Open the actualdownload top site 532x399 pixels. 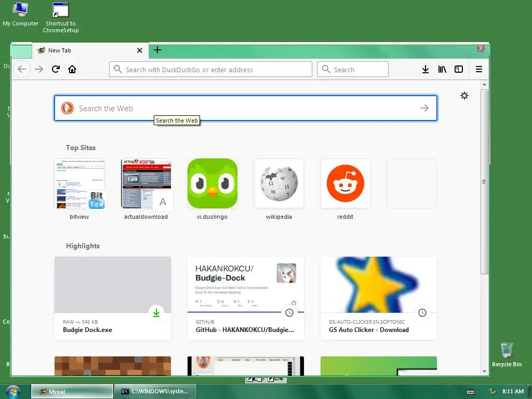tap(146, 189)
